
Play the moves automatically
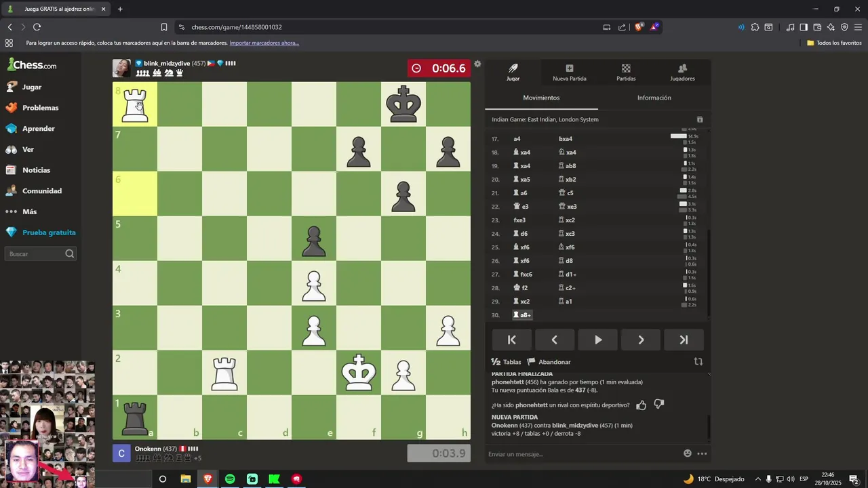coord(598,340)
